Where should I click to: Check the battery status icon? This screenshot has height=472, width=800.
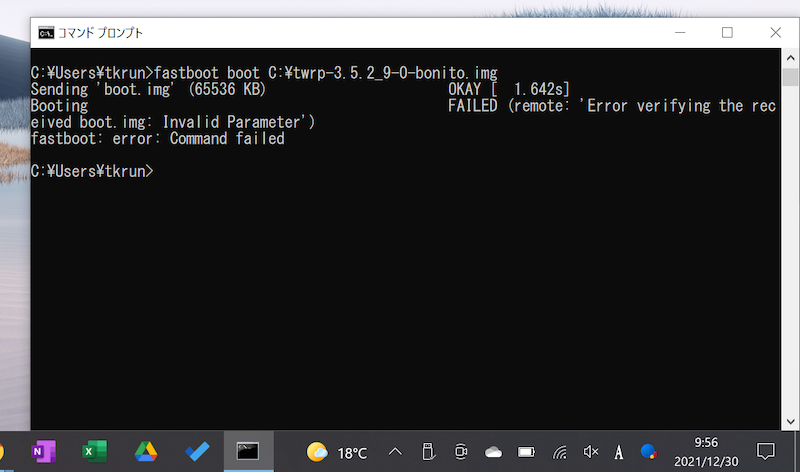[526, 452]
